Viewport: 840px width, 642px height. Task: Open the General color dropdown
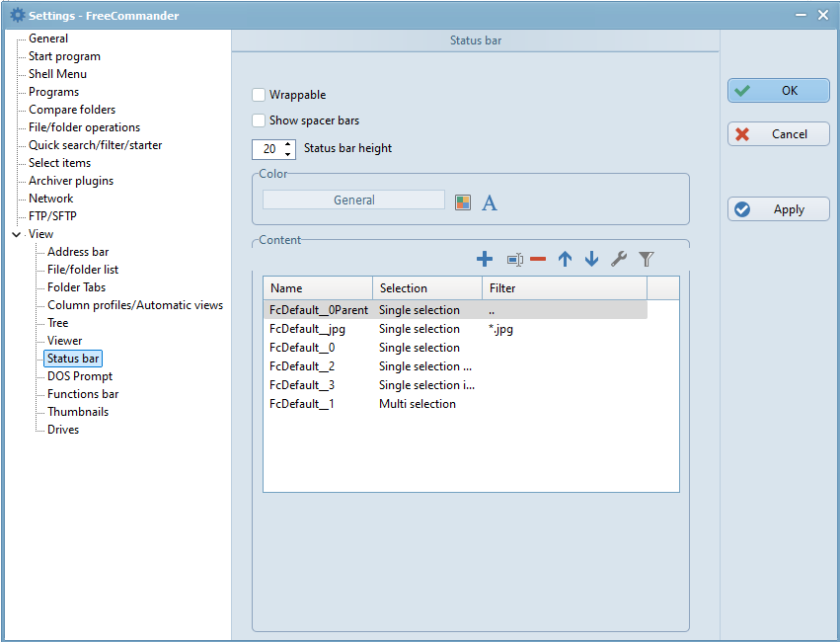tap(353, 200)
